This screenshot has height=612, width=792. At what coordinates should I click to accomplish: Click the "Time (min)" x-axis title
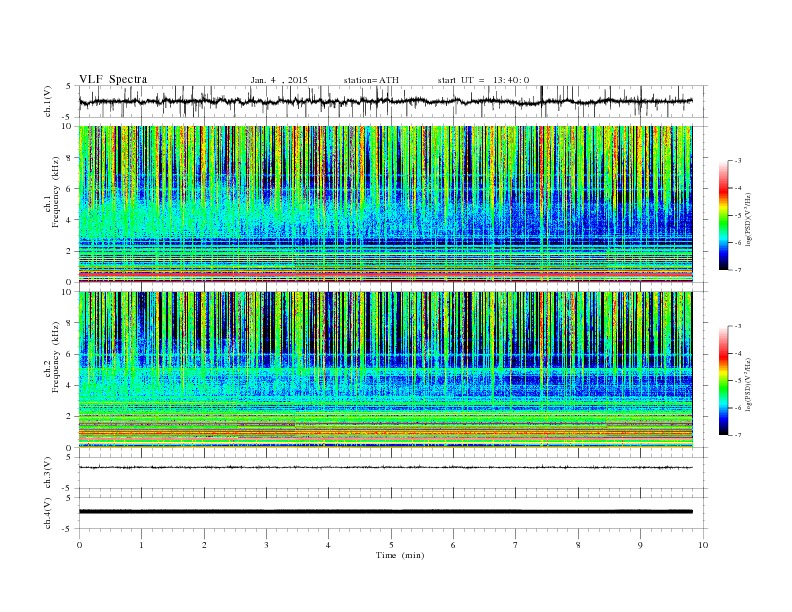(x=400, y=555)
